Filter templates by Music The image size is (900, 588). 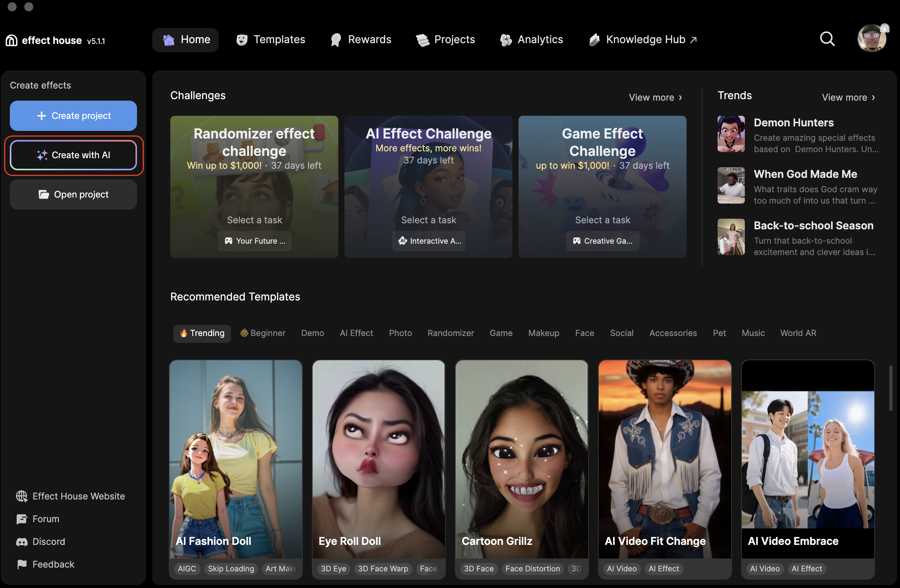pyautogui.click(x=753, y=333)
